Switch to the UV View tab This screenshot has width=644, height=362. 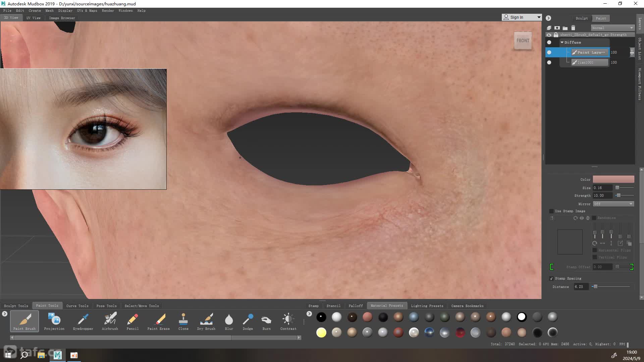point(34,18)
